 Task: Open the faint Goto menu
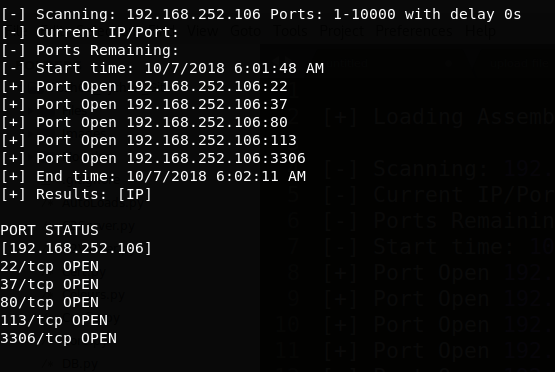245,31
